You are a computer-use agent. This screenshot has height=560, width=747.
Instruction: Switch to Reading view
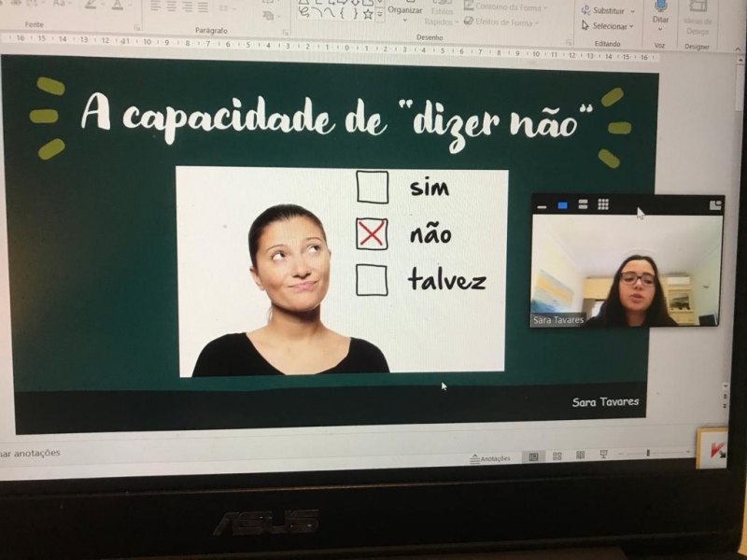click(580, 455)
